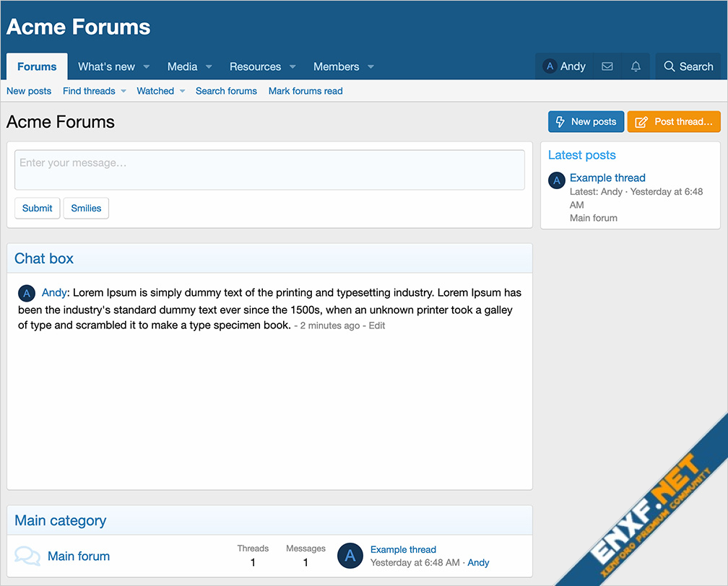Screen dimensions: 728x586
Task: Expand the Find threads submenu arrow
Action: tap(123, 91)
